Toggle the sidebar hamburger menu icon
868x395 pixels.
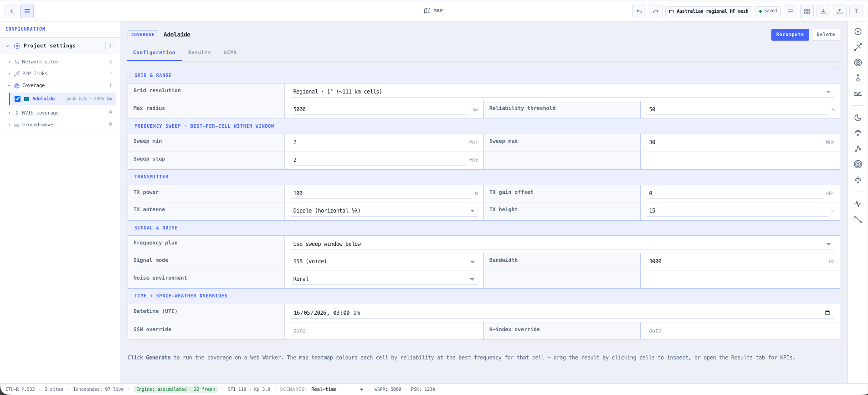(27, 11)
